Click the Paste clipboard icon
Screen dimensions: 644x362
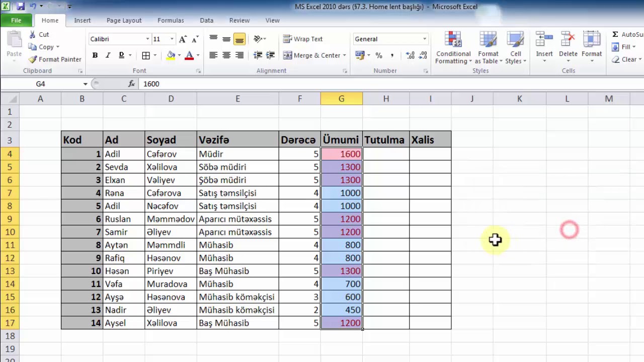coord(14,40)
